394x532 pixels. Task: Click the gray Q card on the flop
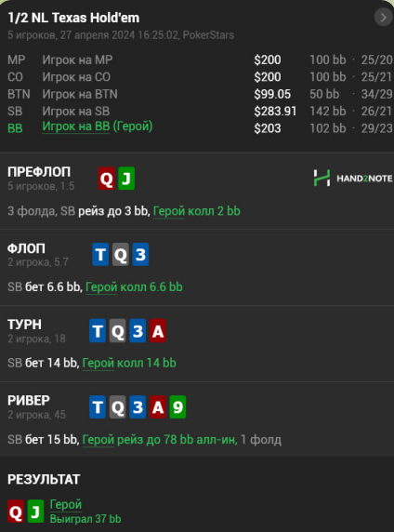click(x=121, y=254)
